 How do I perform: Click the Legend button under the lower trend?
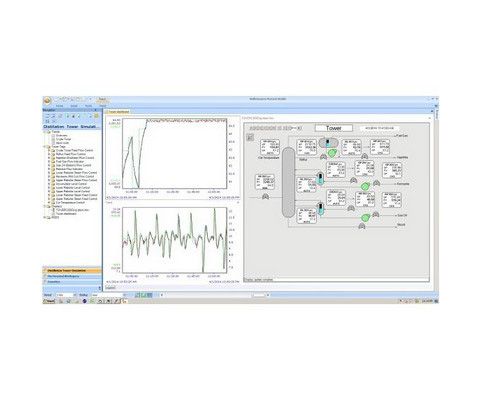click(x=110, y=287)
